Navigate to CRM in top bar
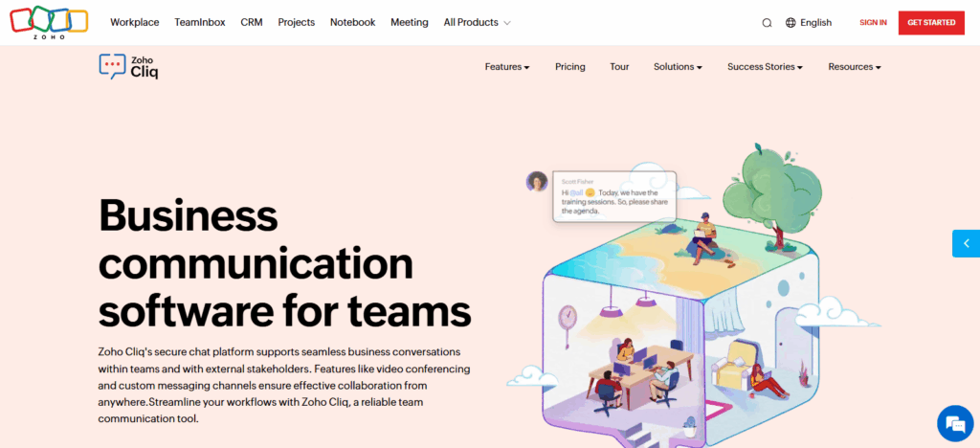Viewport: 980px width, 448px height. (x=252, y=22)
